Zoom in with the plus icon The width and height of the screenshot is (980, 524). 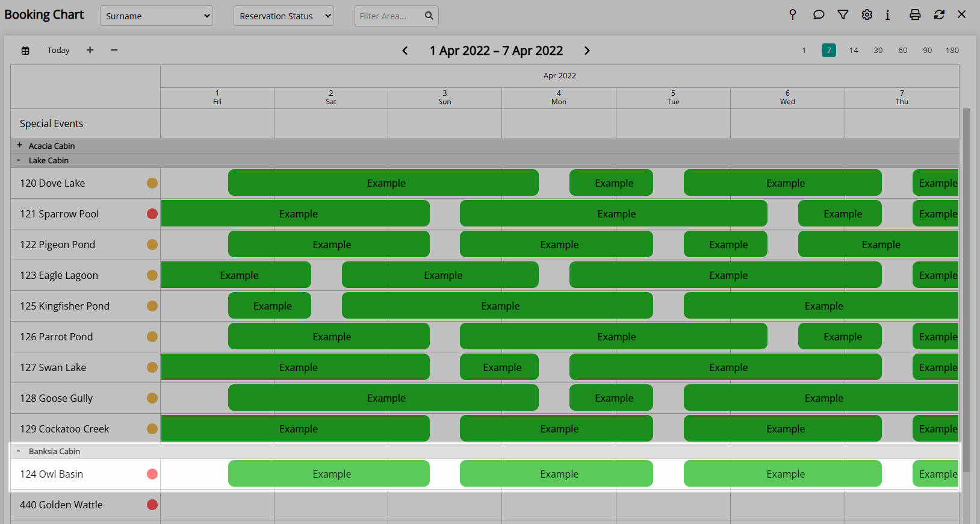pyautogui.click(x=90, y=50)
